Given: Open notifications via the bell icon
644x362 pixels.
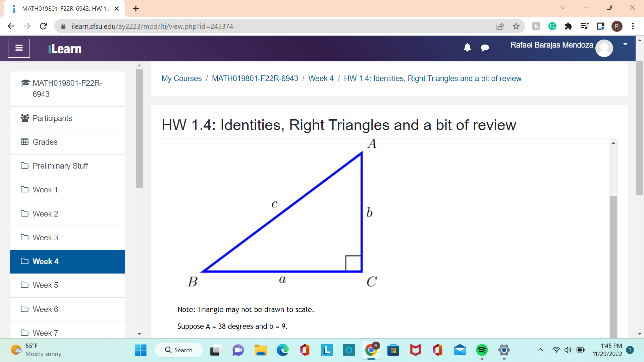Looking at the screenshot, I should [468, 48].
